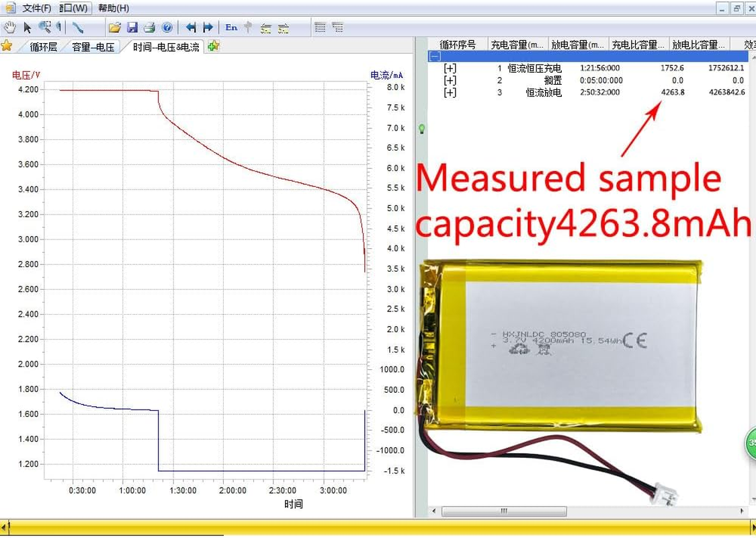The height and width of the screenshot is (538, 756).
Task: Click the green circle badge near the battery
Action: pyautogui.click(x=751, y=444)
